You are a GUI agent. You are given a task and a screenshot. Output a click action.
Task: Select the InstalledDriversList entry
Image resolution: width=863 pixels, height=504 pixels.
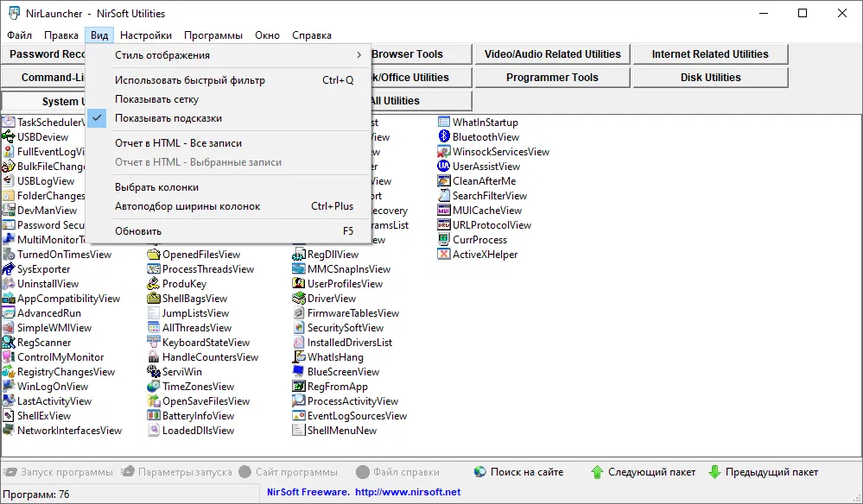tap(342, 343)
